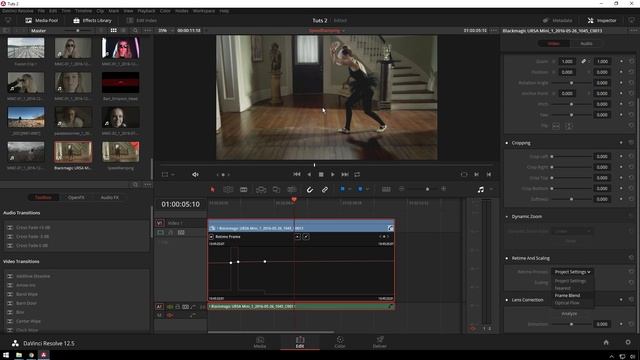Toggle the A1 audio track destination
This screenshot has height=360, width=640.
point(159,307)
